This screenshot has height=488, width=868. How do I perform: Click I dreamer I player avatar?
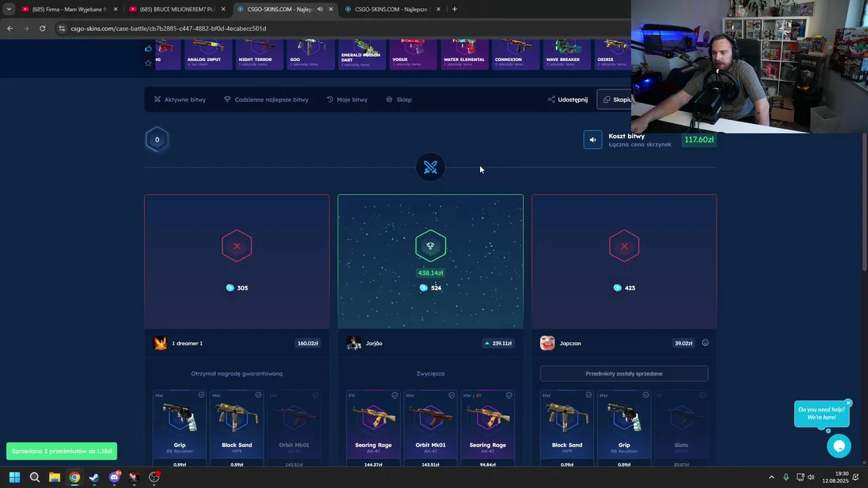[161, 343]
